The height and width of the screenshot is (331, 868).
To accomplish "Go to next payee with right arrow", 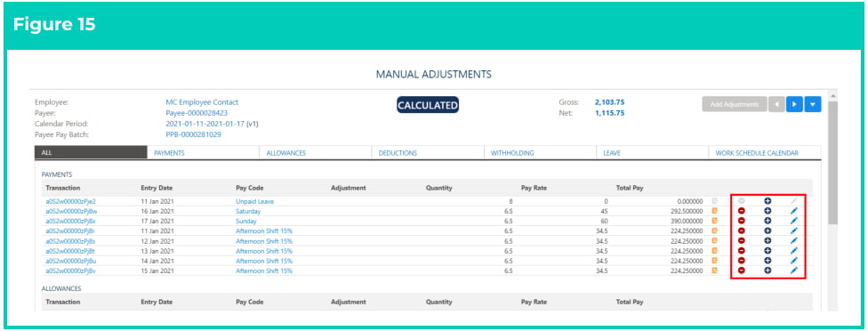I will [794, 104].
